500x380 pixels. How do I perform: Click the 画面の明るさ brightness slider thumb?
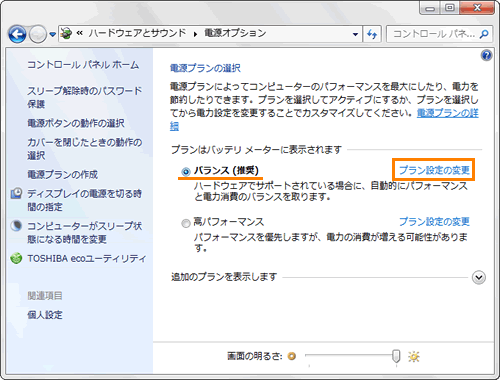pos(396,356)
